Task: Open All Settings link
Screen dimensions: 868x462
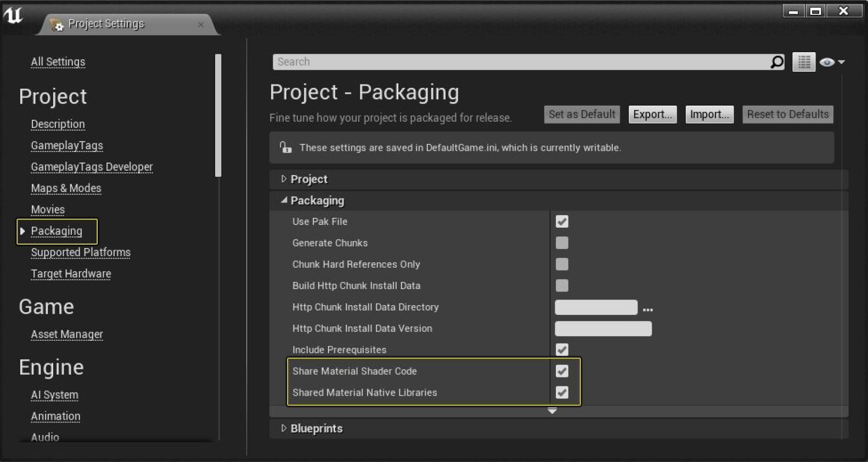Action: tap(58, 62)
